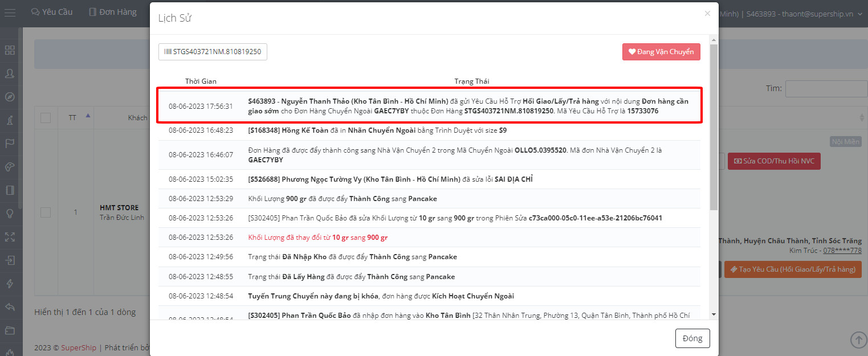This screenshot has height=356, width=868.
Task: Select the Tuyến Trung Chuyển bị khóa entry
Action: point(429,296)
